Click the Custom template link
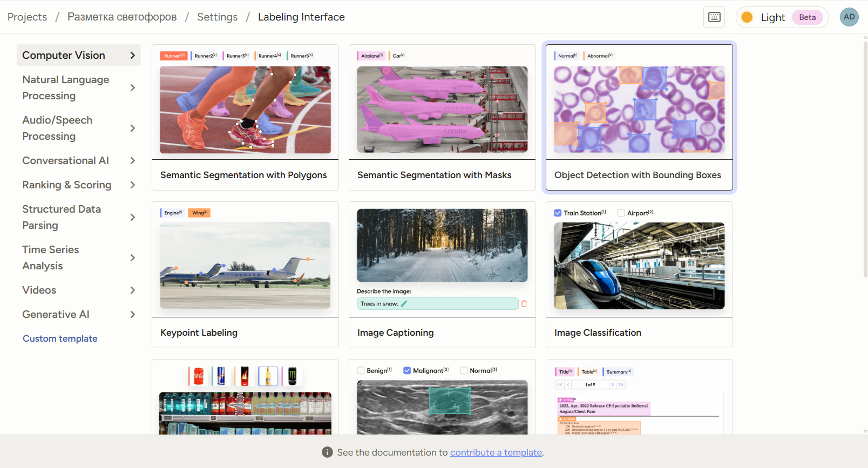This screenshot has width=868, height=468. [60, 338]
